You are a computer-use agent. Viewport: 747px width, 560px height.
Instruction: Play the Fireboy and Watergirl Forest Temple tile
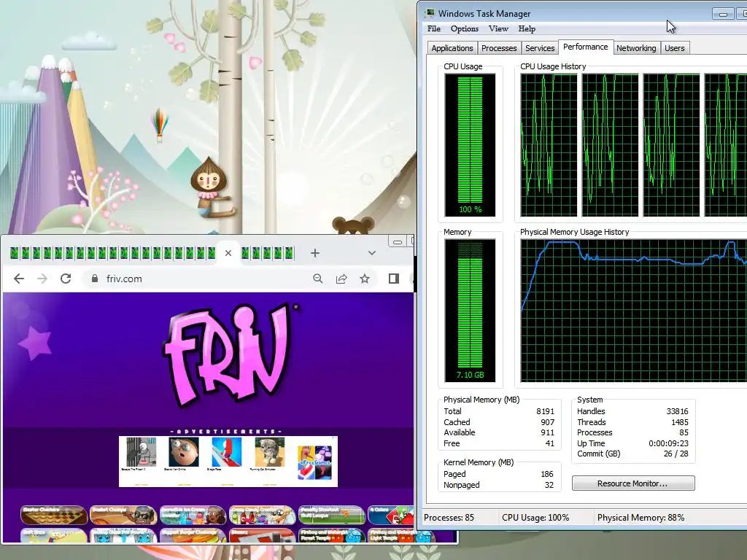[x=332, y=535]
